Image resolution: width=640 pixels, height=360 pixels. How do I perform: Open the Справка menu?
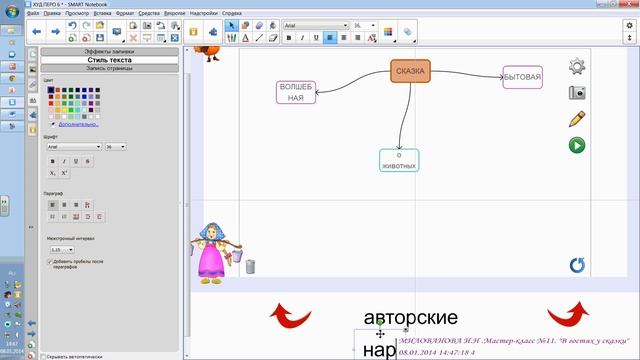click(232, 13)
